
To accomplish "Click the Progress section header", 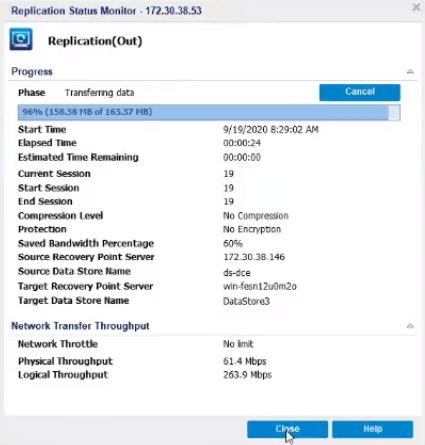I will [x=32, y=72].
